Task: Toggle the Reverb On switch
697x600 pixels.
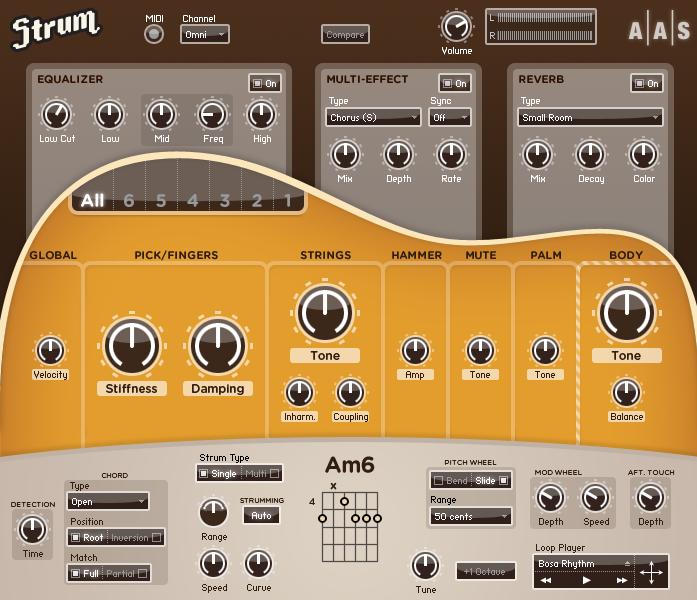Action: [x=647, y=83]
